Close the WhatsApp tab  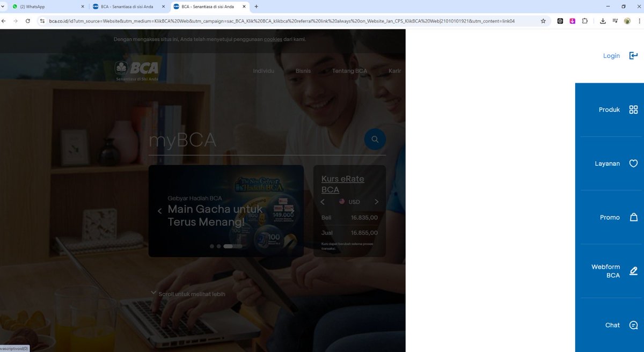click(x=83, y=6)
